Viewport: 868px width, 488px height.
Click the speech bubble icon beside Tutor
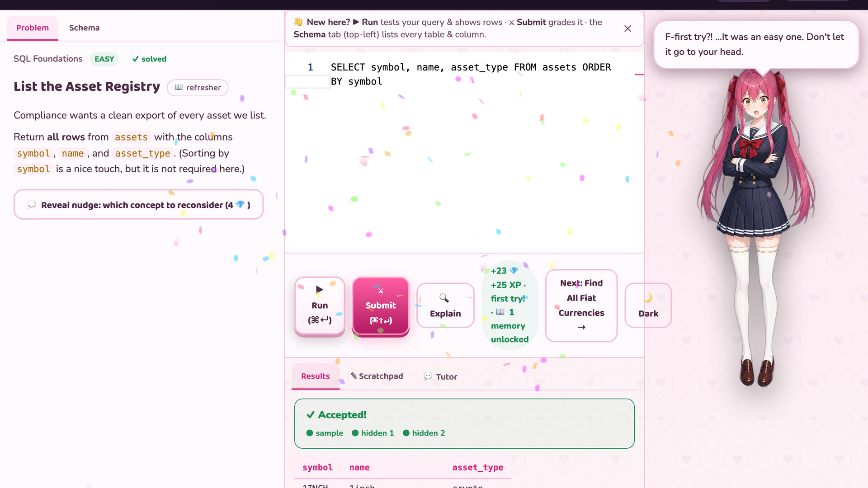point(428,376)
